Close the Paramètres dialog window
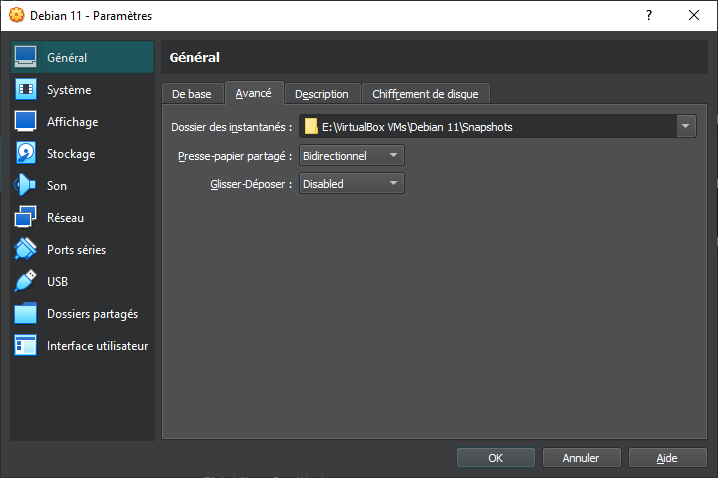 point(694,15)
